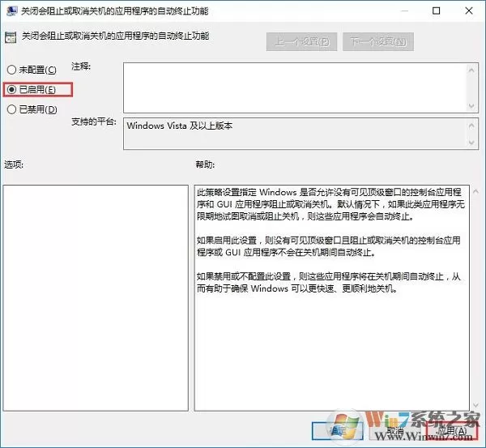Click the 取消 cancel button
The height and width of the screenshot is (448, 486).
[395, 431]
